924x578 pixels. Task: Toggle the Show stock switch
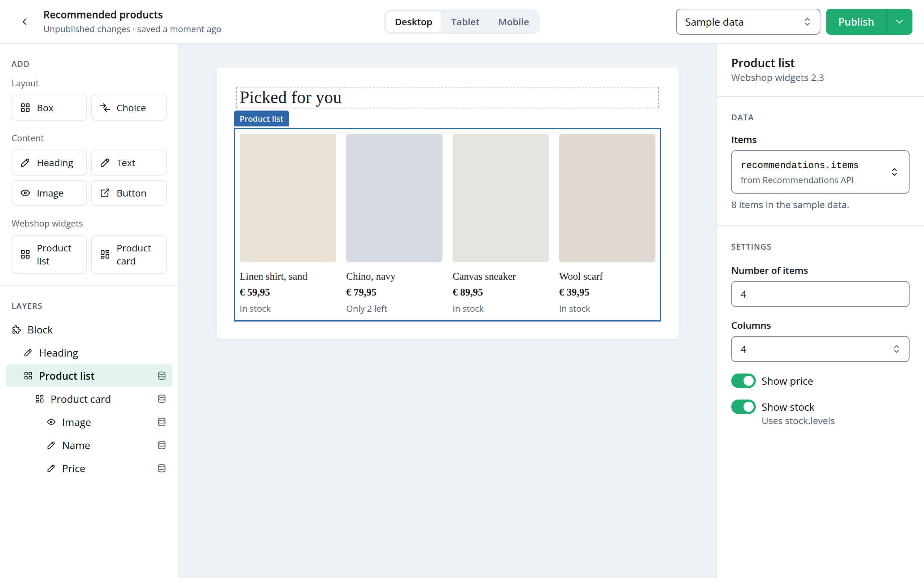point(743,407)
